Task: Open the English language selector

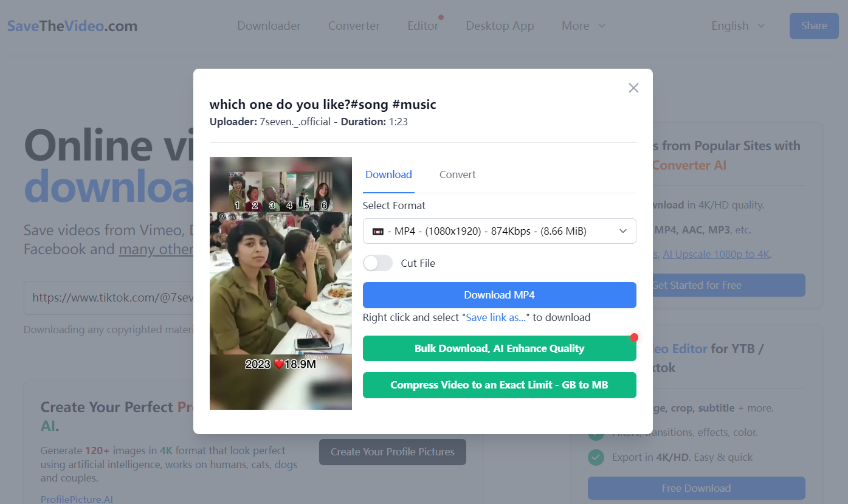Action: pos(738,26)
